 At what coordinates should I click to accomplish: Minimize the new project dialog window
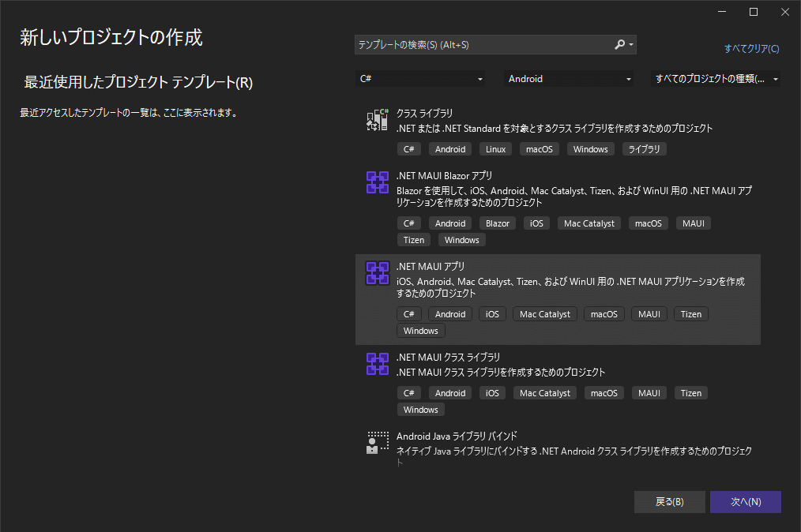[722, 12]
